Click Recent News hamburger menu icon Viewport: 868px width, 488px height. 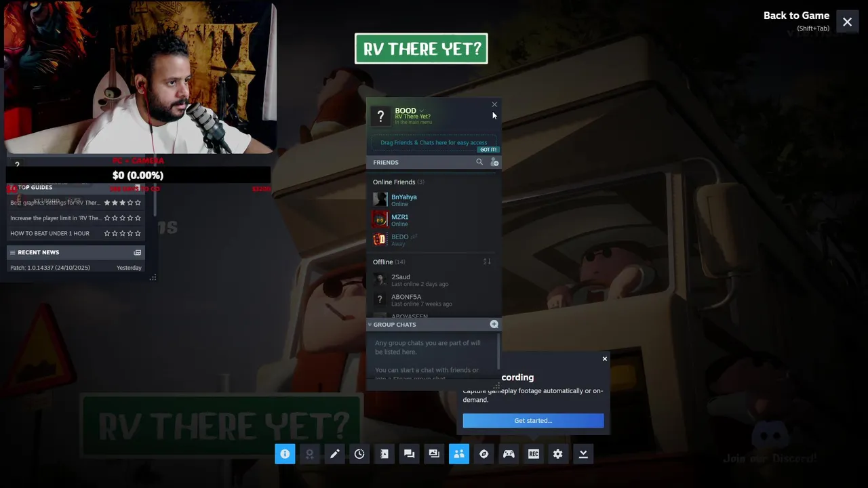[x=12, y=252]
